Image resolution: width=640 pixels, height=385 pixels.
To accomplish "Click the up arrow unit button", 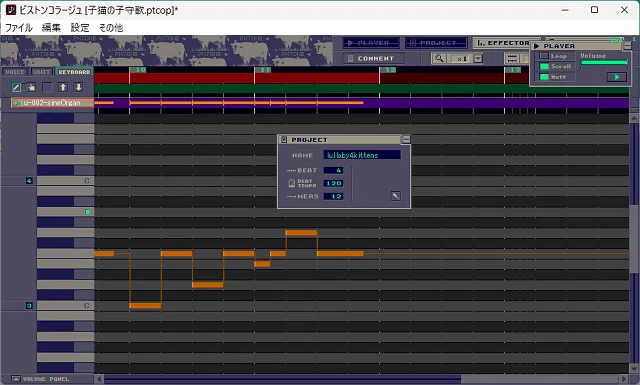I will pyautogui.click(x=63, y=87).
